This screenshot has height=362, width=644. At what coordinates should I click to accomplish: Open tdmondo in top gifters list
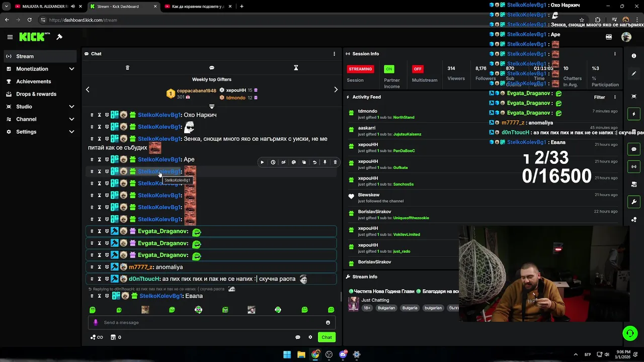(x=235, y=98)
